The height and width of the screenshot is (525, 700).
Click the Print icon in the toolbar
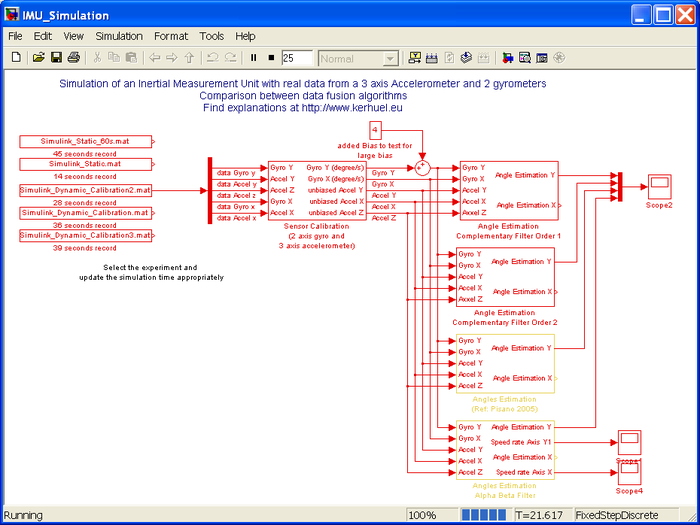pyautogui.click(x=73, y=58)
